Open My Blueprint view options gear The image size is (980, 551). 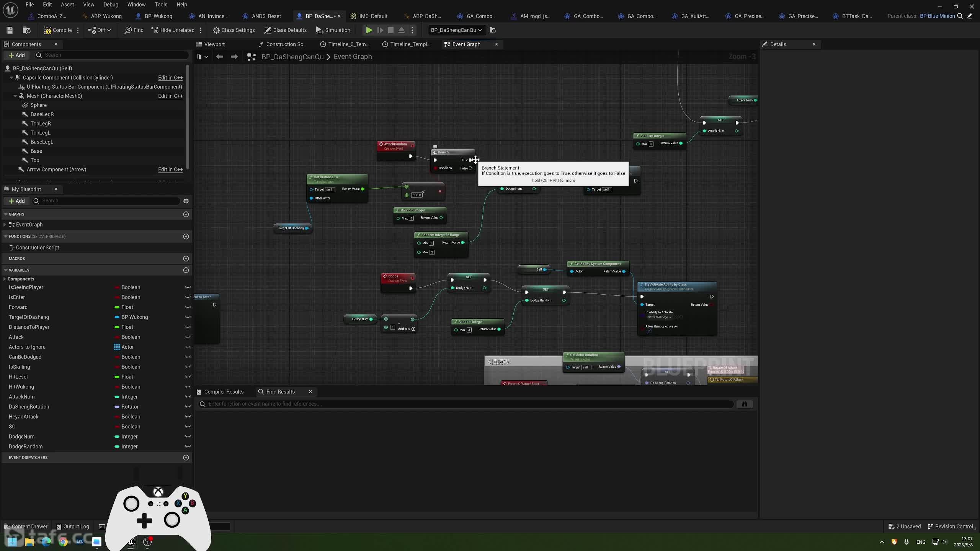point(186,201)
